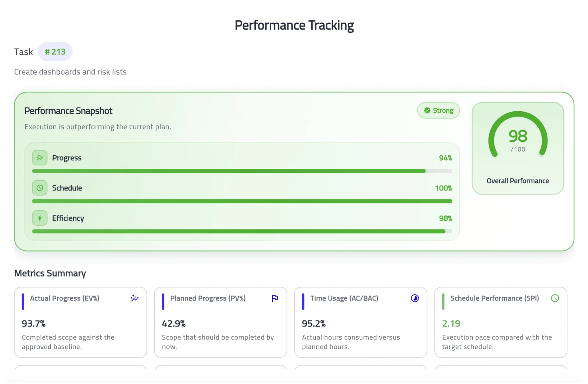Click 'Scope that should be completed by now' text
The image size is (588, 384).
[x=218, y=342]
